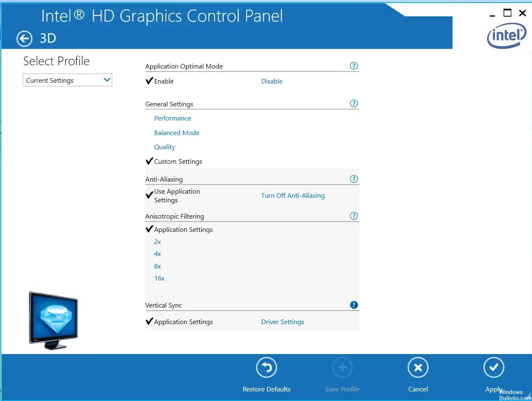Click the Application Optimal Mode section title
The image size is (532, 401).
click(x=184, y=66)
